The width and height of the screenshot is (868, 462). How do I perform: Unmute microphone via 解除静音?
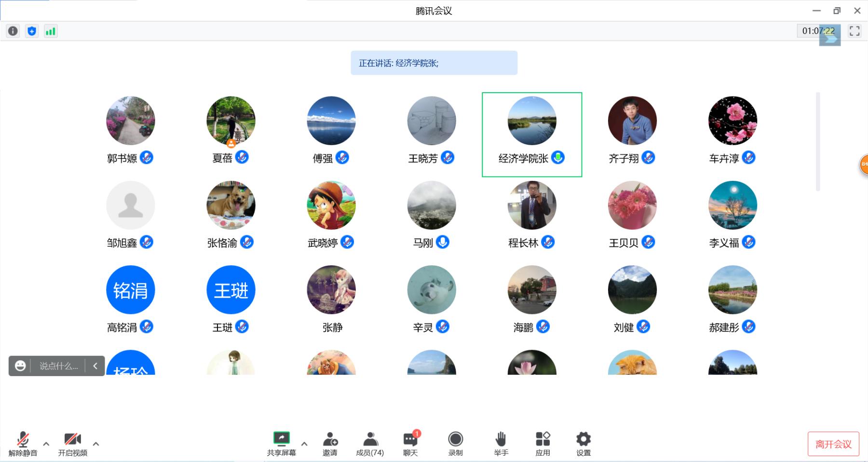tap(23, 444)
